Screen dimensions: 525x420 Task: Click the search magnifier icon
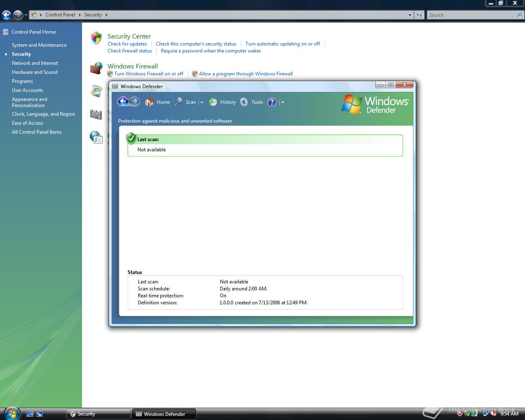[520, 15]
